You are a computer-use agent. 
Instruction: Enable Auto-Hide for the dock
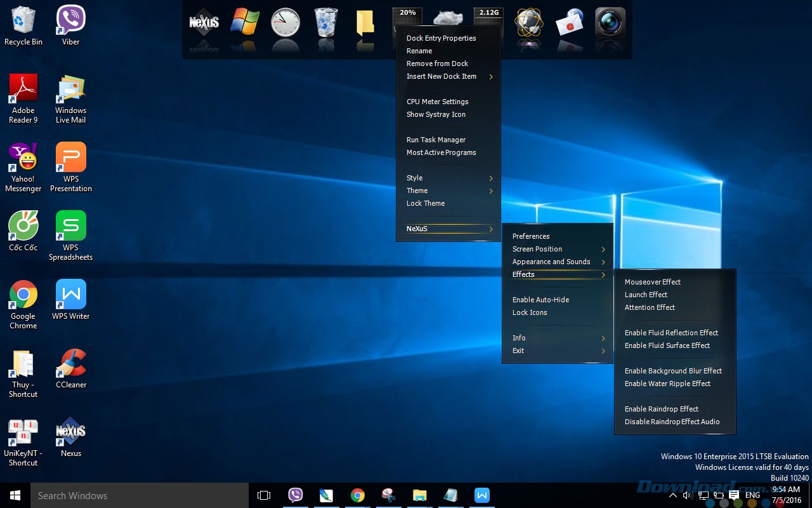[x=540, y=300]
